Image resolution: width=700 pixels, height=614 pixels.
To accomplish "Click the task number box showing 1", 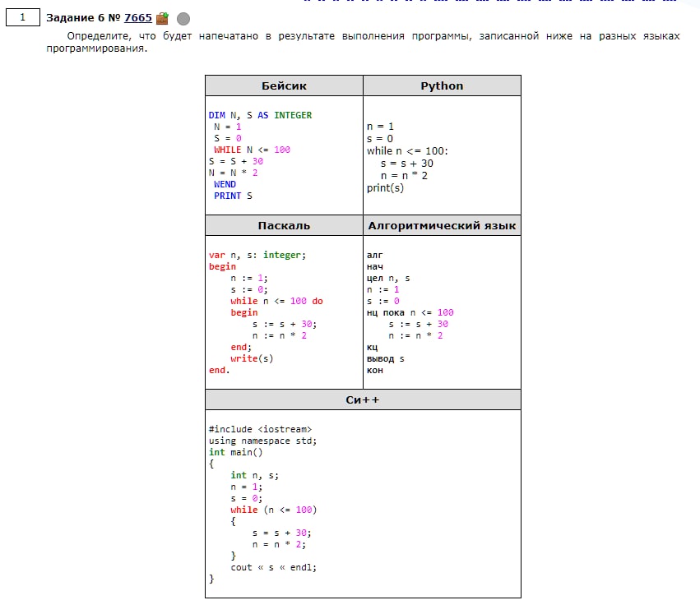I will (x=23, y=16).
